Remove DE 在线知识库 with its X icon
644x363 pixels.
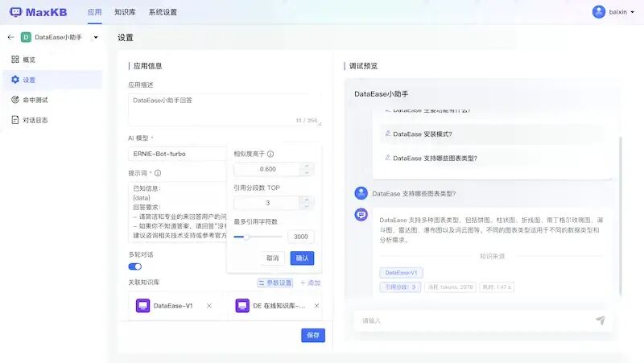point(316,306)
